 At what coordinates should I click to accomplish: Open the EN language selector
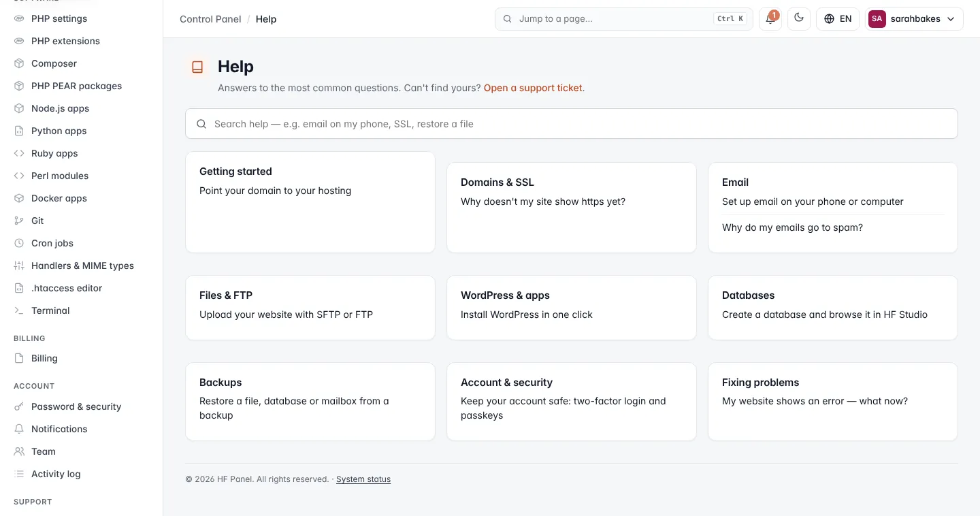[838, 19]
